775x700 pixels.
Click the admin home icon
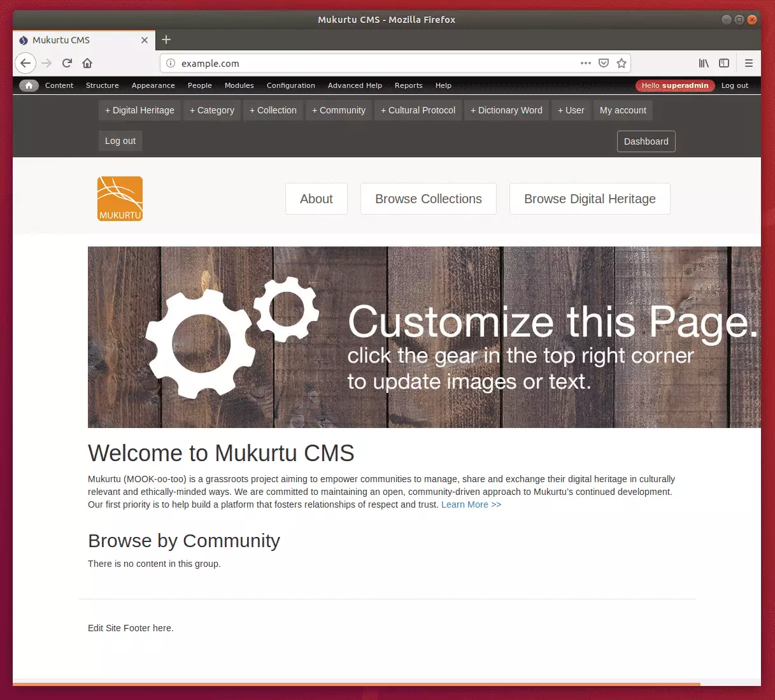tap(29, 85)
